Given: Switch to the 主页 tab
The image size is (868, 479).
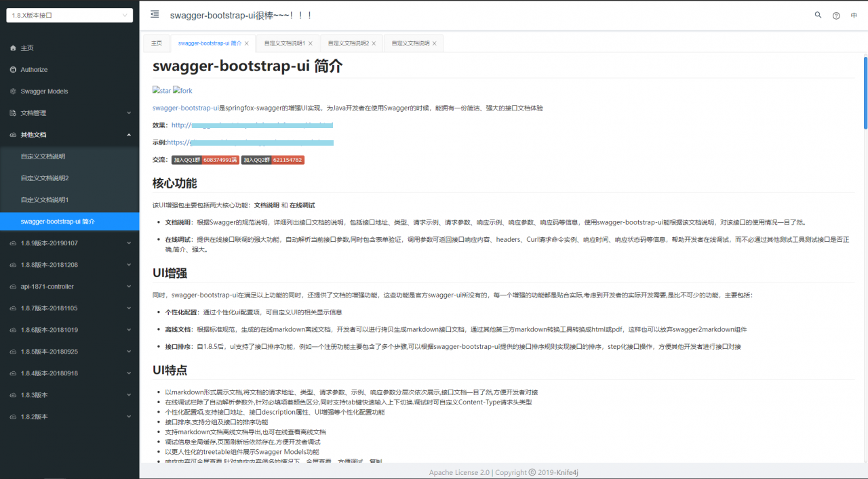Looking at the screenshot, I should coord(156,42).
